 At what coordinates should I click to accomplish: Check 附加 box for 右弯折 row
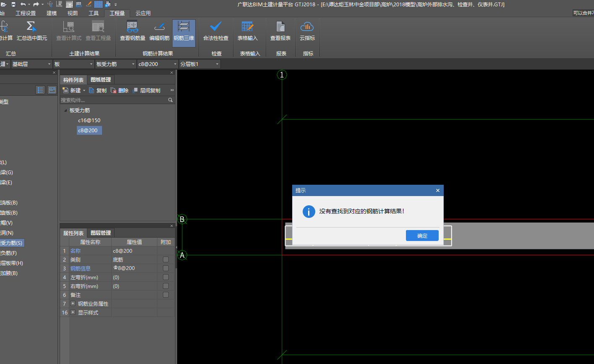point(166,286)
